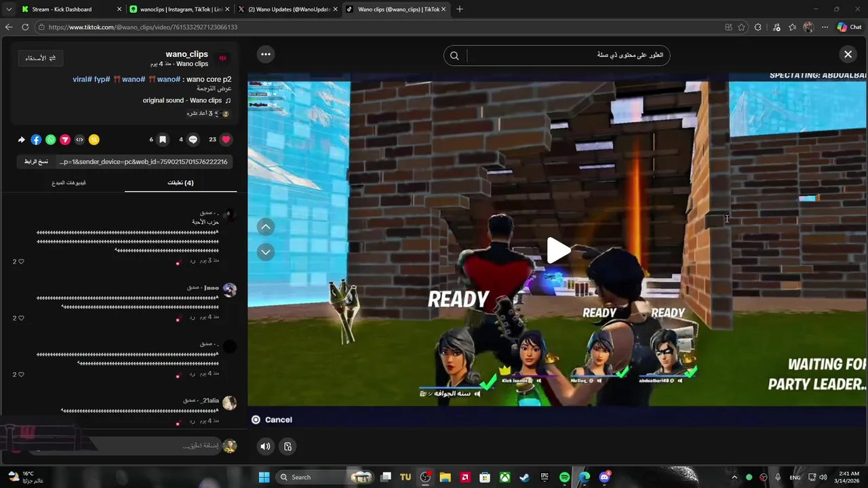868x488 pixels.
Task: Open Spotify from the taskbar
Action: (564, 477)
